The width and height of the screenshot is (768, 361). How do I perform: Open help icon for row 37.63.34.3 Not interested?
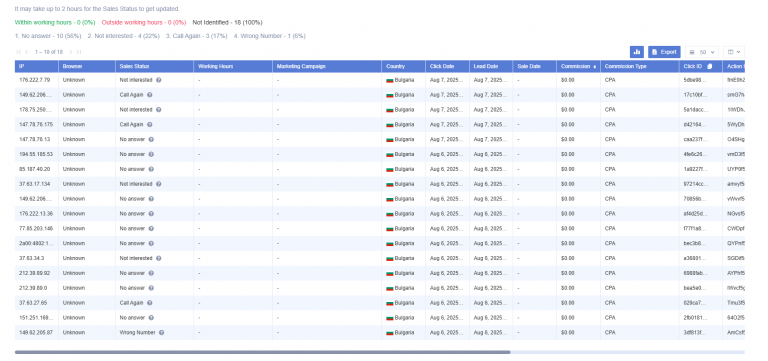pos(159,258)
